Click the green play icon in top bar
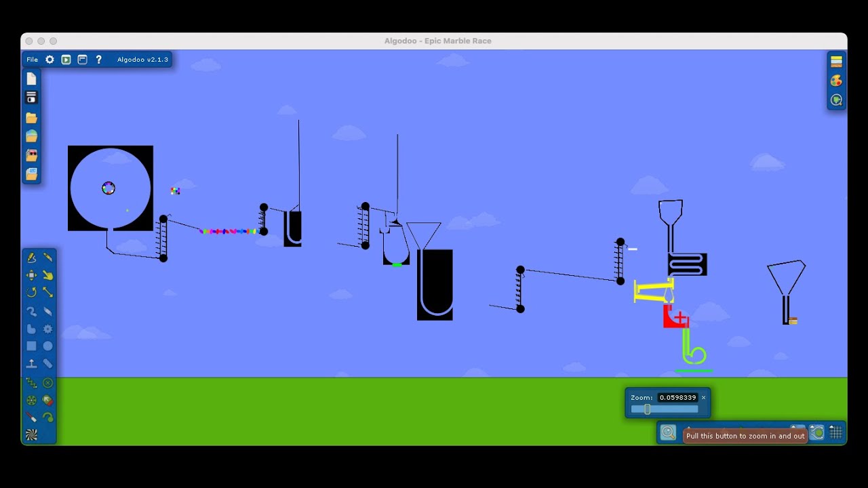Screen dimensions: 868x488 point(66,60)
